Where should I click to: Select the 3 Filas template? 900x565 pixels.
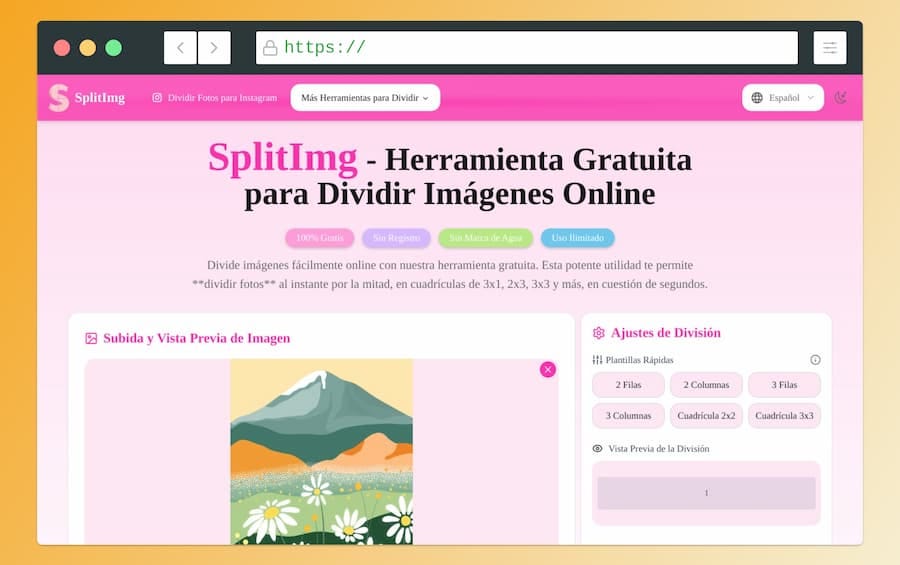tap(784, 385)
